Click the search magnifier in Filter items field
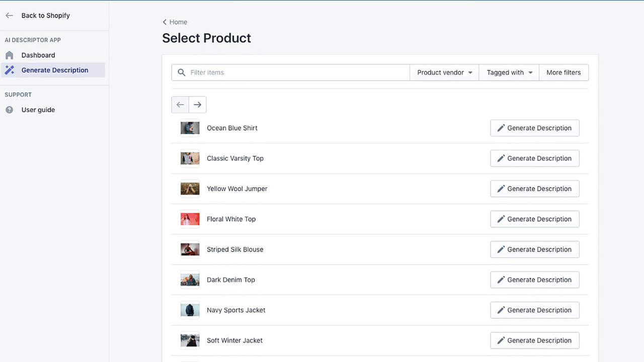The width and height of the screenshot is (644, 362). pyautogui.click(x=181, y=72)
